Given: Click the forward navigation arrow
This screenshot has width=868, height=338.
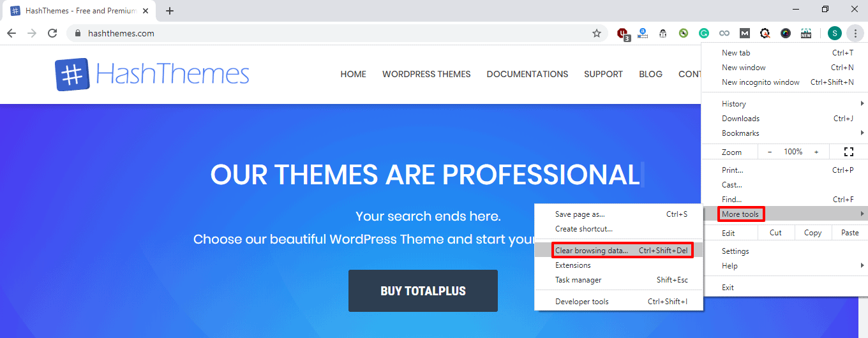Looking at the screenshot, I should point(32,33).
